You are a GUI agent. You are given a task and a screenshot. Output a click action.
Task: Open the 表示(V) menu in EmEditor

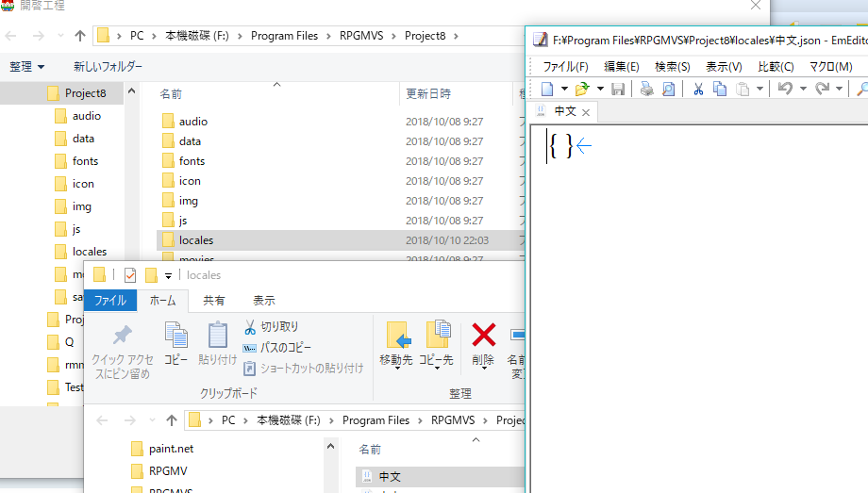coord(724,66)
